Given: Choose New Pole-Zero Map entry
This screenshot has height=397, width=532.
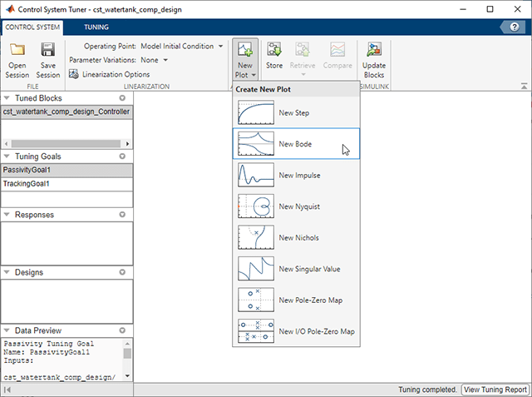Looking at the screenshot, I should coord(311,300).
